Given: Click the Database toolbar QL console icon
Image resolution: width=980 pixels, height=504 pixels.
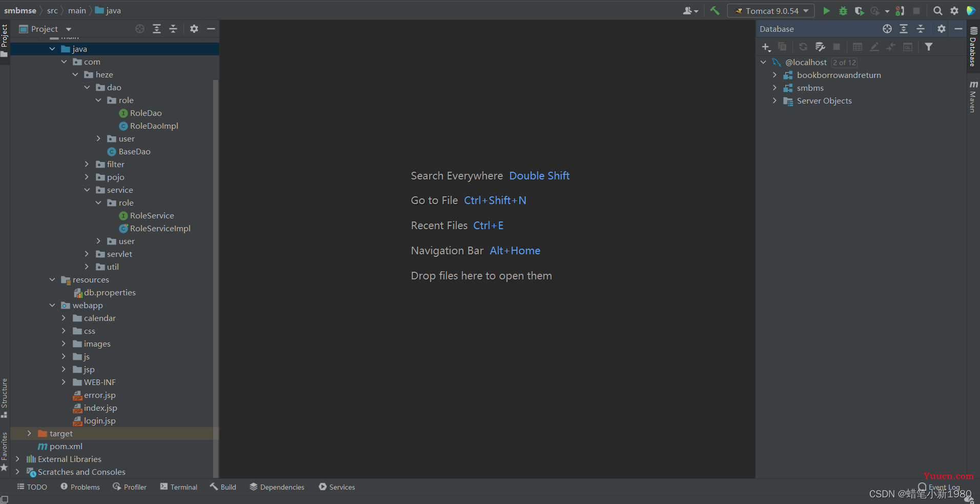Looking at the screenshot, I should pos(908,47).
